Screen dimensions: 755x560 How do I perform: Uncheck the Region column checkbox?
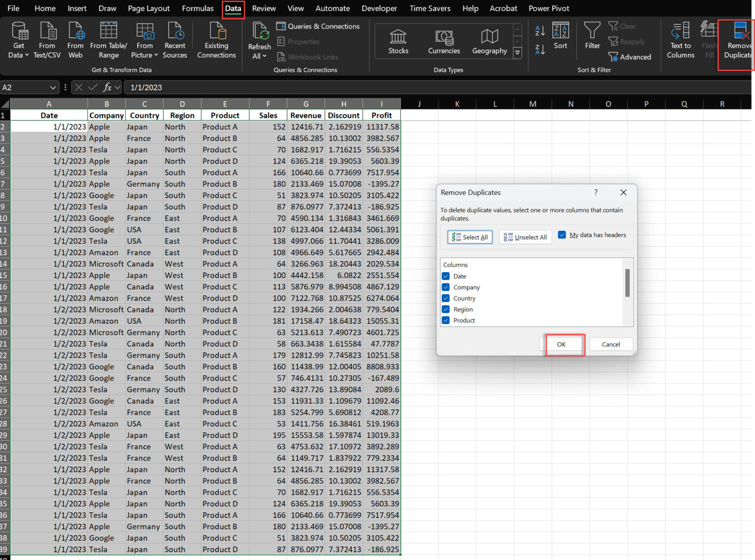[445, 309]
